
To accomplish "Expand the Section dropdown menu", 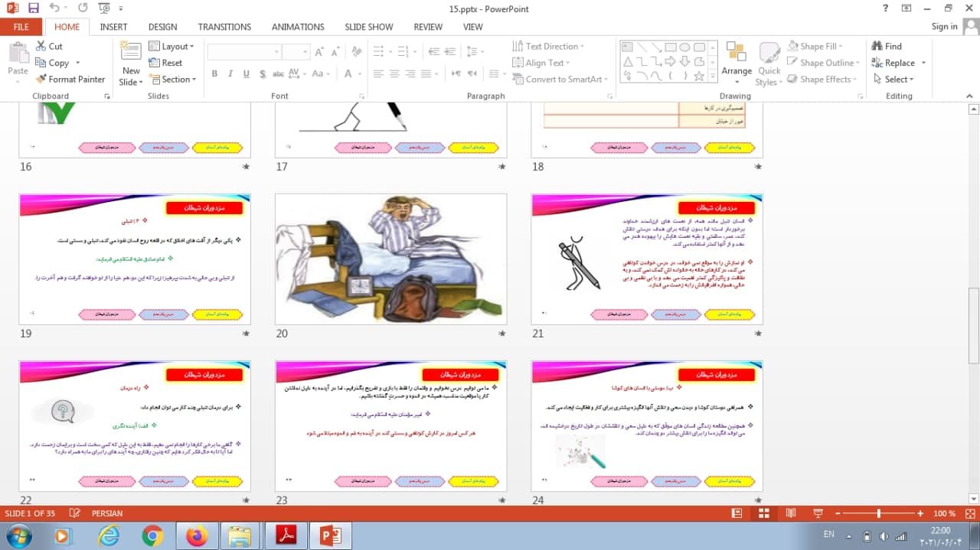I will 174,80.
